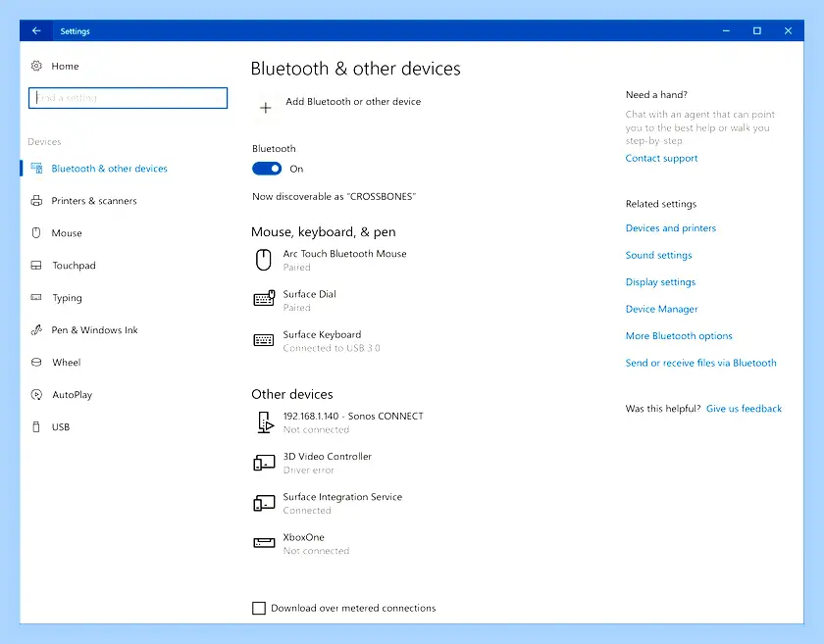824x644 pixels.
Task: Select the Surface Integration Service name
Action: point(342,497)
